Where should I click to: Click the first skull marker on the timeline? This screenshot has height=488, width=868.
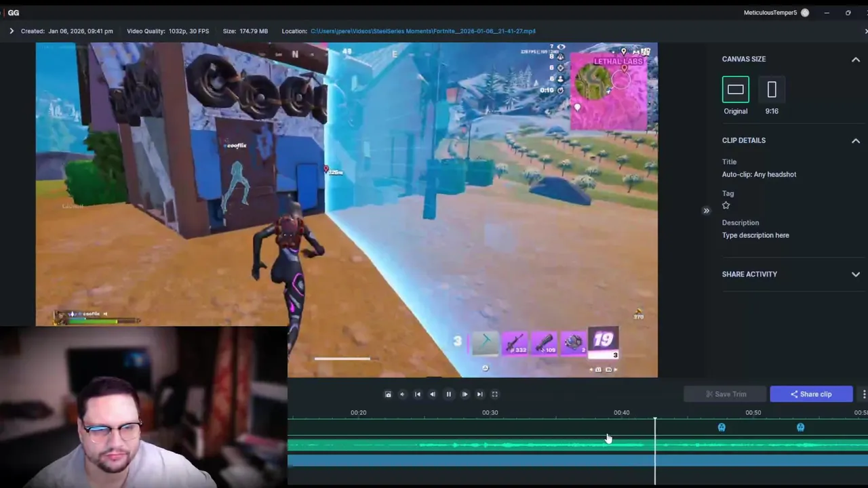(722, 427)
